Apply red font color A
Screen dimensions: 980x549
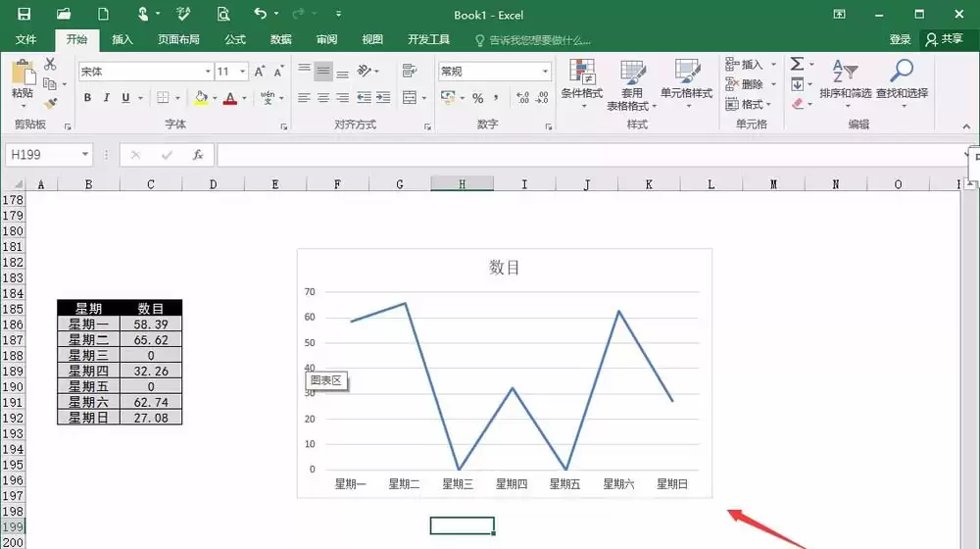coord(230,98)
